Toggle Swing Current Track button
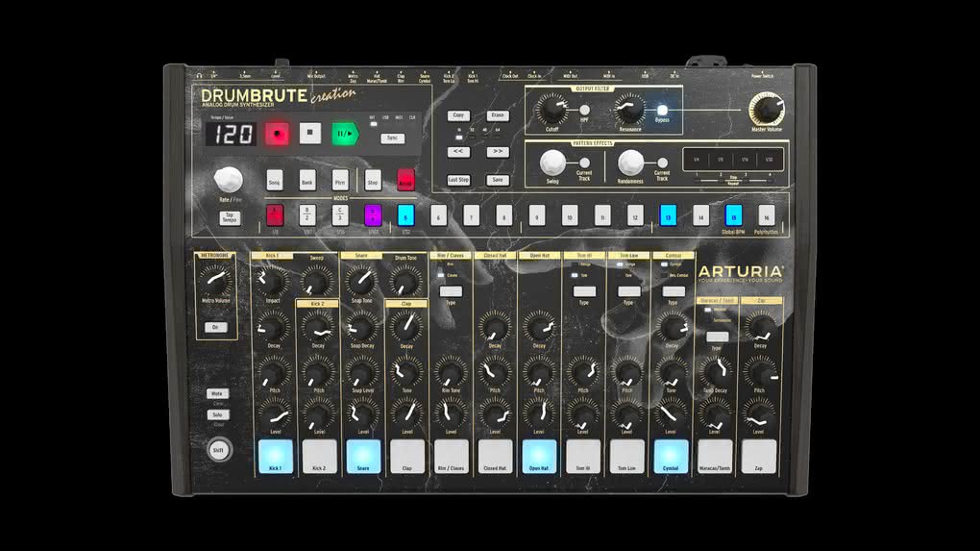The height and width of the screenshot is (551, 980). [584, 163]
